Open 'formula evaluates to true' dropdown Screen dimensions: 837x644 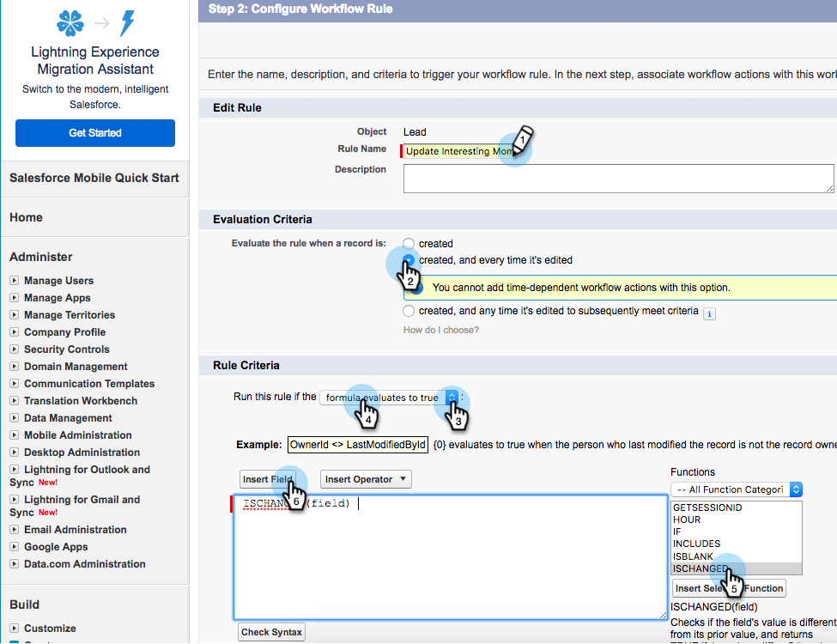[389, 398]
